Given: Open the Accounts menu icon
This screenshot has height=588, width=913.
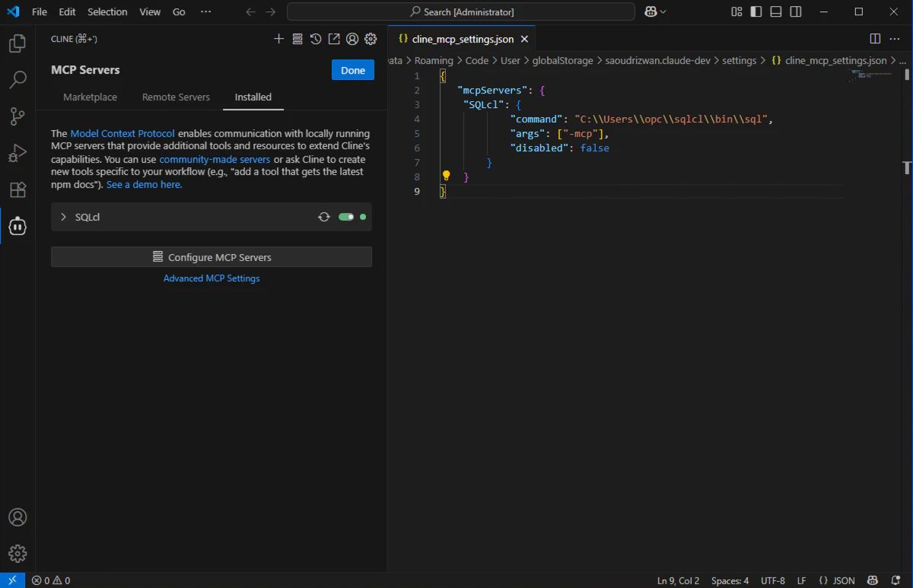Looking at the screenshot, I should point(17,517).
